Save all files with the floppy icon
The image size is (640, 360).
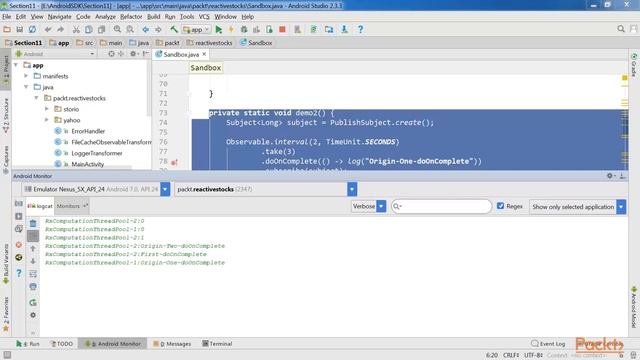[x=19, y=29]
